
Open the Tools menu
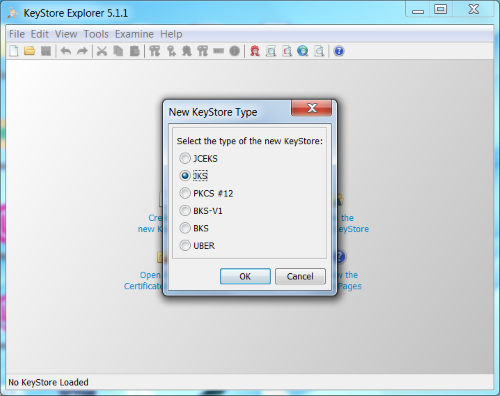pos(96,34)
